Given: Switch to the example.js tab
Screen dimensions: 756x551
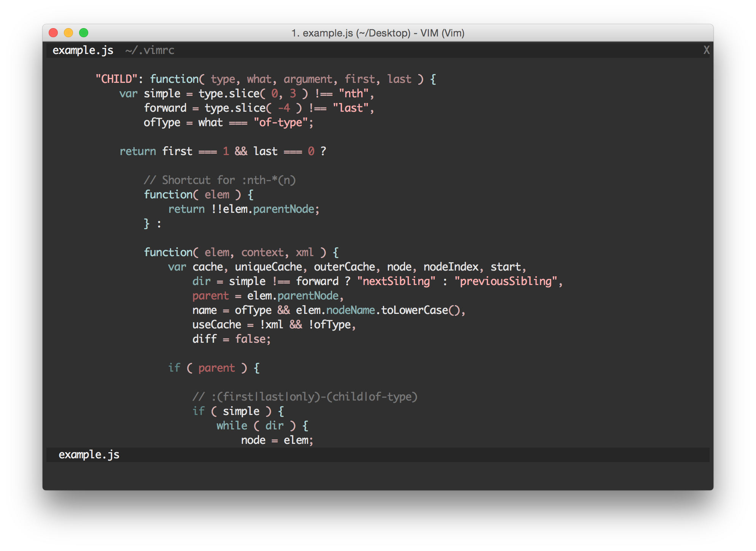Looking at the screenshot, I should coord(83,50).
